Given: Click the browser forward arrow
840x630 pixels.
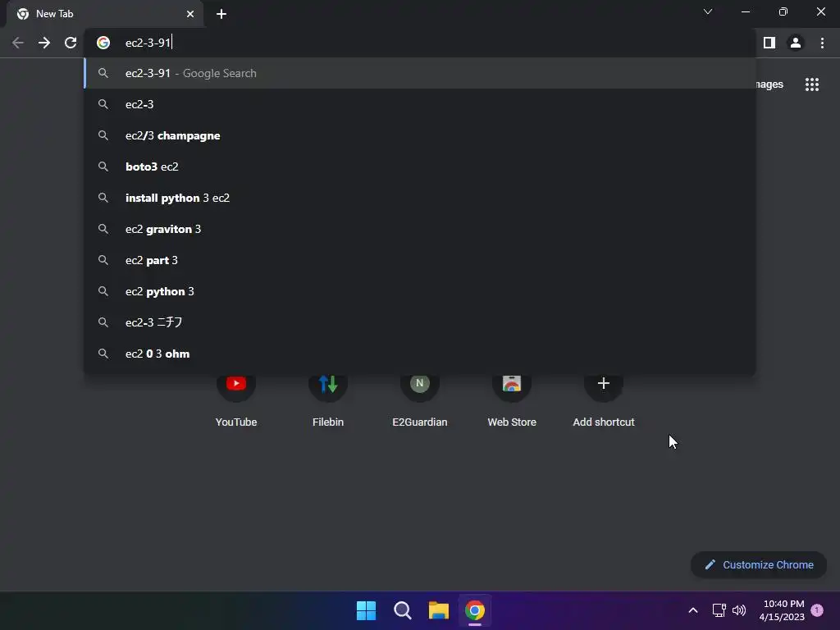Looking at the screenshot, I should coord(44,43).
